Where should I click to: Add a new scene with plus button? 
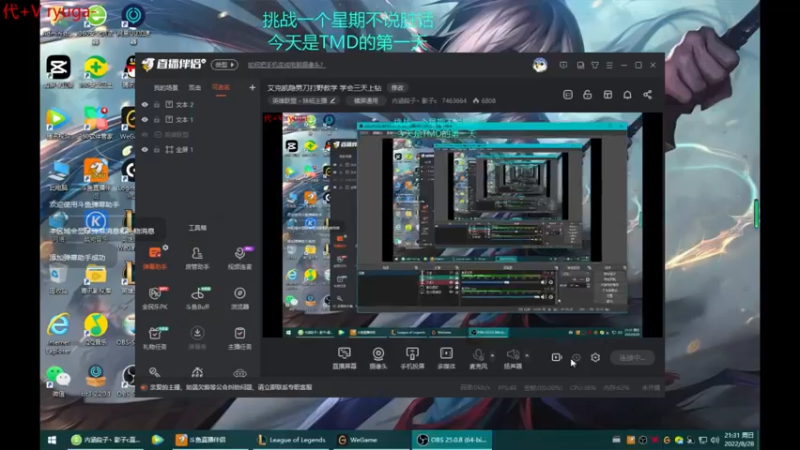252,88
